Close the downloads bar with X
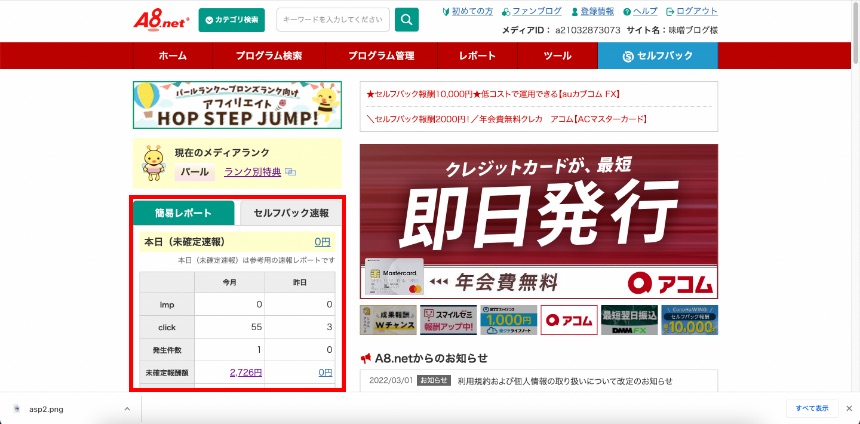 pyautogui.click(x=849, y=409)
